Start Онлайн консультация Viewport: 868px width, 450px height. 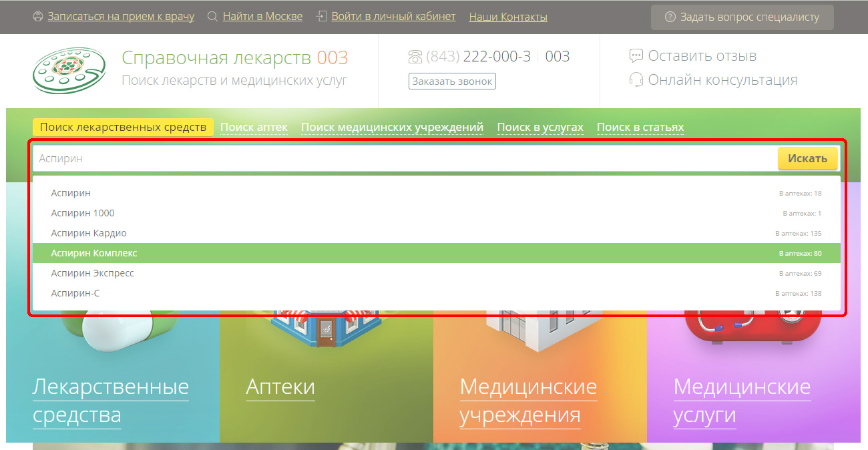coord(723,80)
